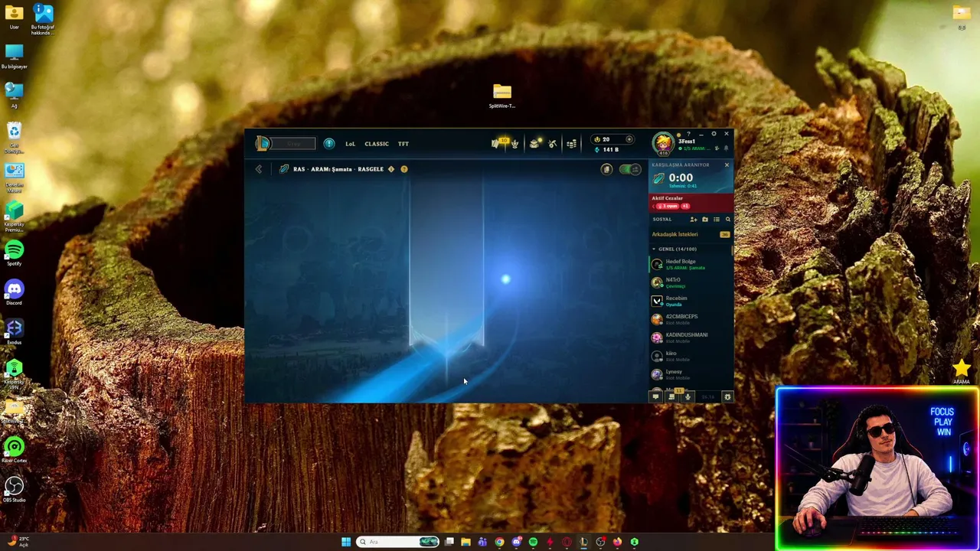Toggle the open party switch
This screenshot has height=551, width=980.
click(x=630, y=169)
